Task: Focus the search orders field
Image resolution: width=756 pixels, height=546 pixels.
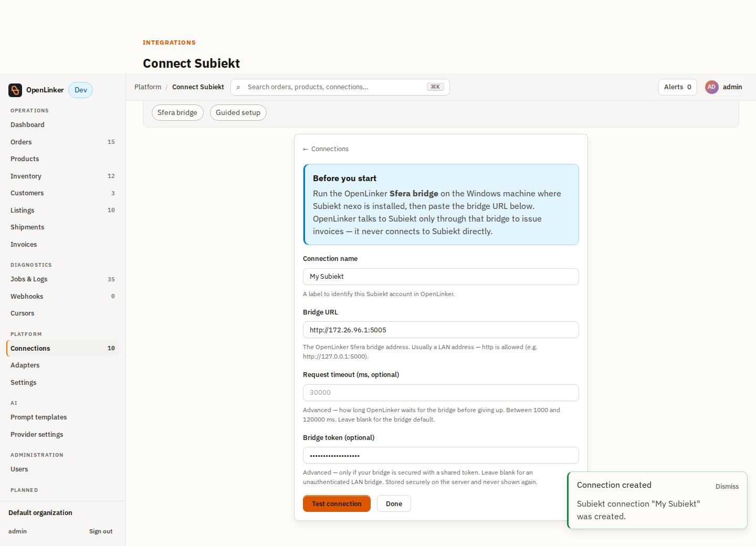Action: pyautogui.click(x=340, y=87)
